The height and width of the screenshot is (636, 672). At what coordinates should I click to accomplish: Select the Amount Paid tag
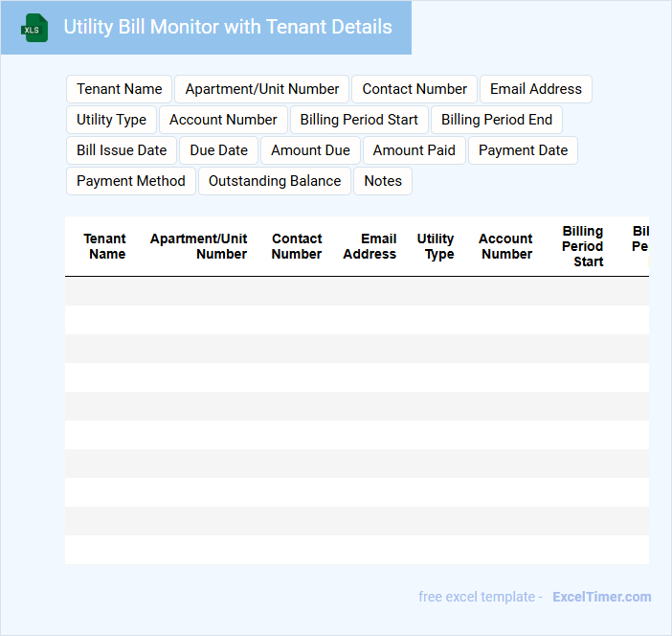tap(414, 150)
